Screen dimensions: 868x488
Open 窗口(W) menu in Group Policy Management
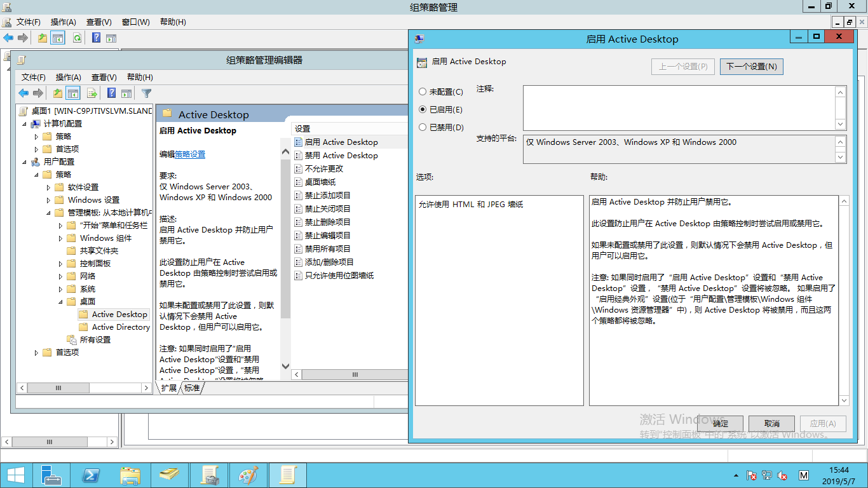pos(135,22)
